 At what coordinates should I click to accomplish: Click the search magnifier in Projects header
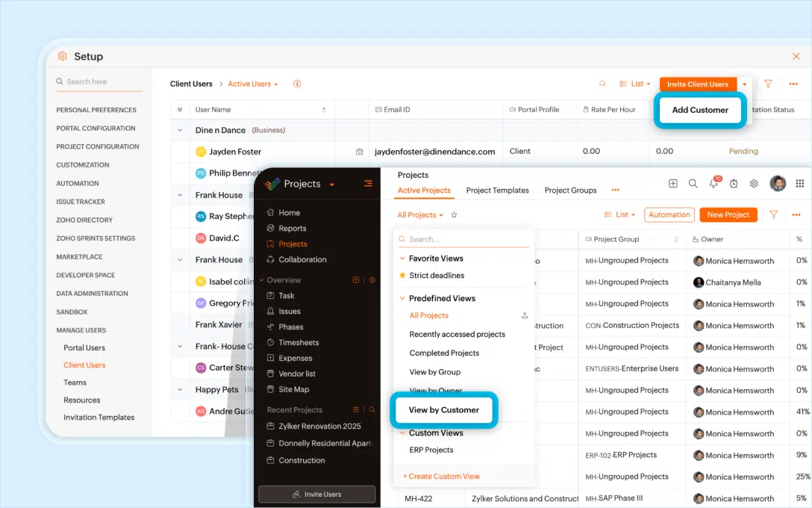click(693, 184)
